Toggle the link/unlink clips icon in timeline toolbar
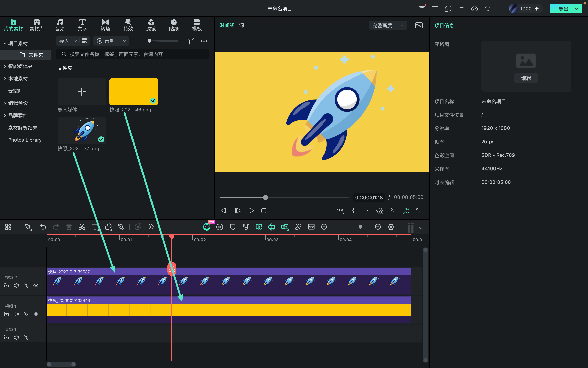Viewport: 588px width, 368px height. pyautogui.click(x=298, y=227)
